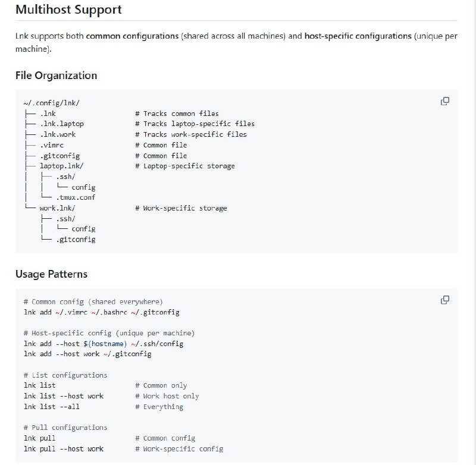Select the .tmux.conf file entry
The width and height of the screenshot is (476, 465).
[x=76, y=197]
